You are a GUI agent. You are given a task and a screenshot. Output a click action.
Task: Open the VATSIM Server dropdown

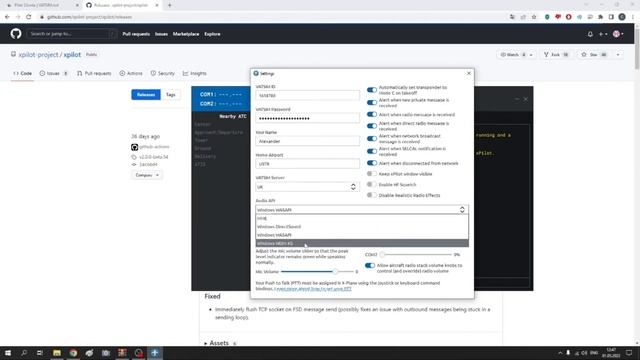pos(307,187)
